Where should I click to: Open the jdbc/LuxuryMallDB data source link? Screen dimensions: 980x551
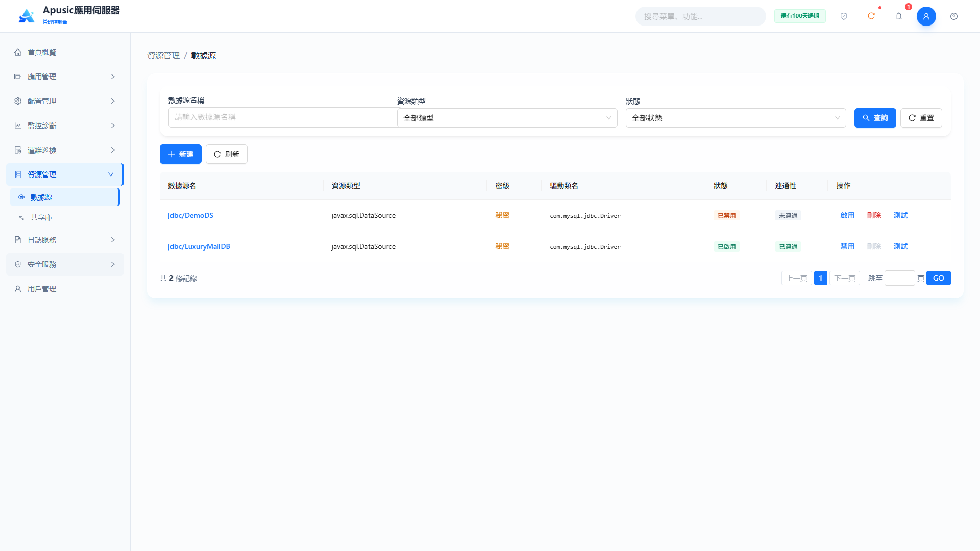199,246
